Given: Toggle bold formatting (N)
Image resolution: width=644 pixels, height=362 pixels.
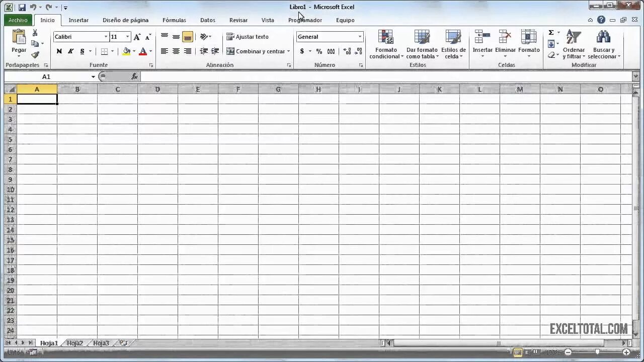Looking at the screenshot, I should [x=59, y=51].
